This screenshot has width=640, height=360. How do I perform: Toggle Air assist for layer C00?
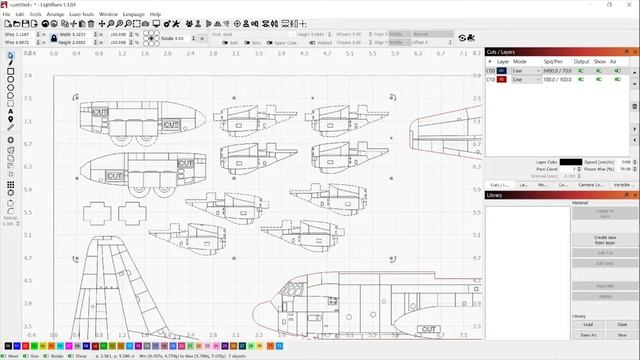click(x=618, y=71)
